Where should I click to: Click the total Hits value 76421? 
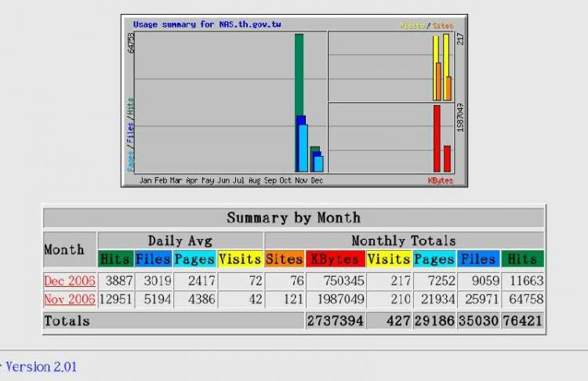coord(523,321)
